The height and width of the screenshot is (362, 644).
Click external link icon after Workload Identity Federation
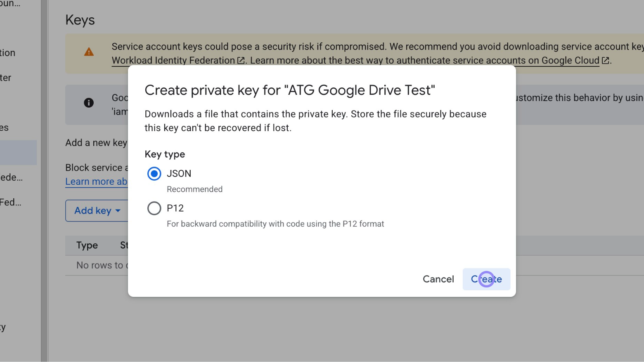[x=241, y=60]
